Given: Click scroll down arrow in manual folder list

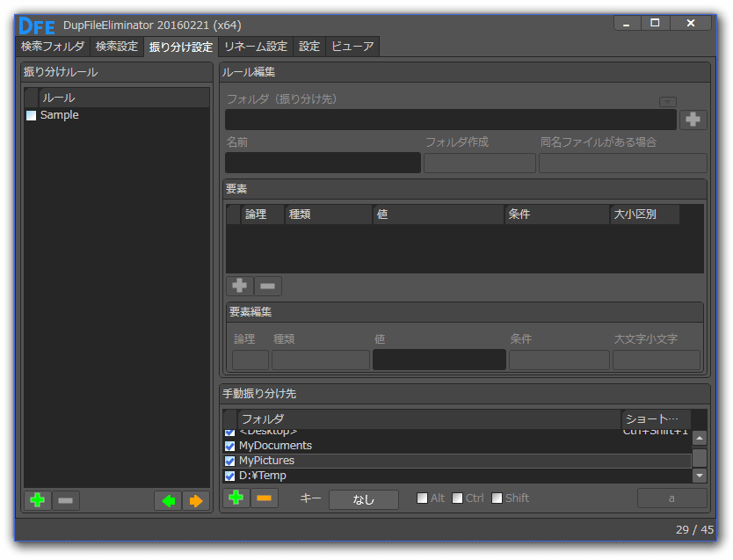Looking at the screenshot, I should tap(700, 476).
